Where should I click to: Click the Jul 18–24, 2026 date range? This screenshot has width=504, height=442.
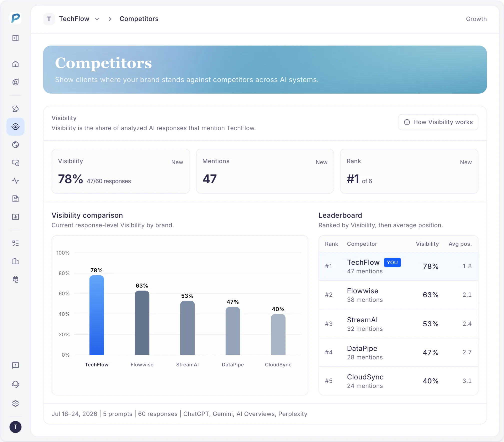(74, 414)
